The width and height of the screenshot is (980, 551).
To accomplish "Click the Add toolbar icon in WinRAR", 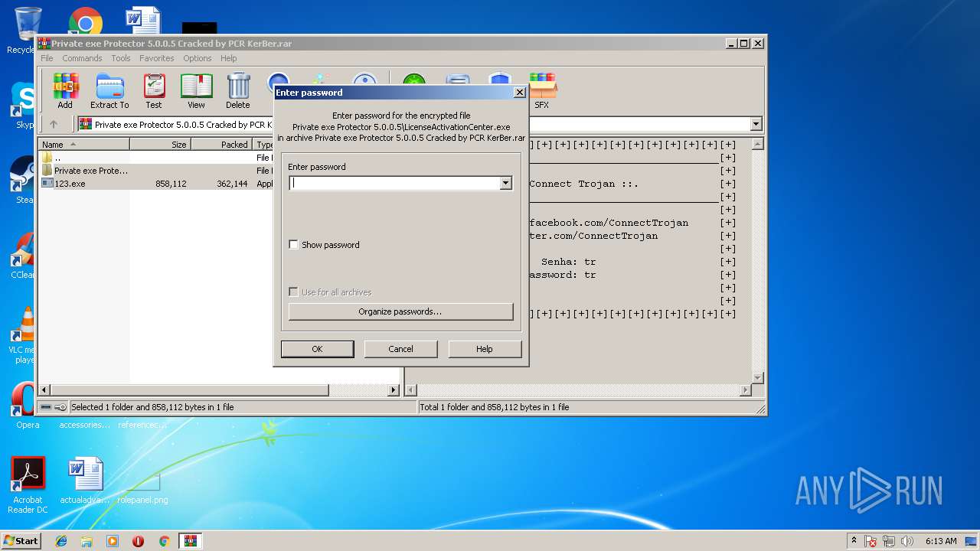I will (x=65, y=91).
